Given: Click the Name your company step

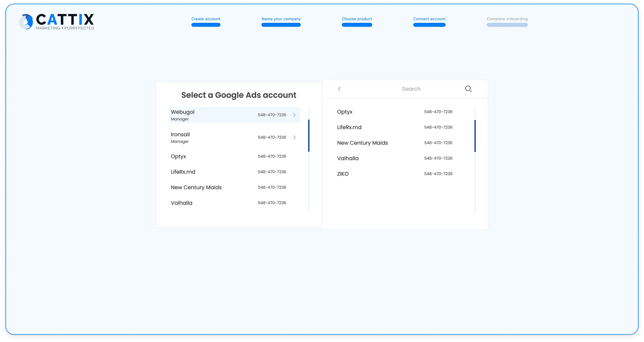Looking at the screenshot, I should tap(281, 19).
